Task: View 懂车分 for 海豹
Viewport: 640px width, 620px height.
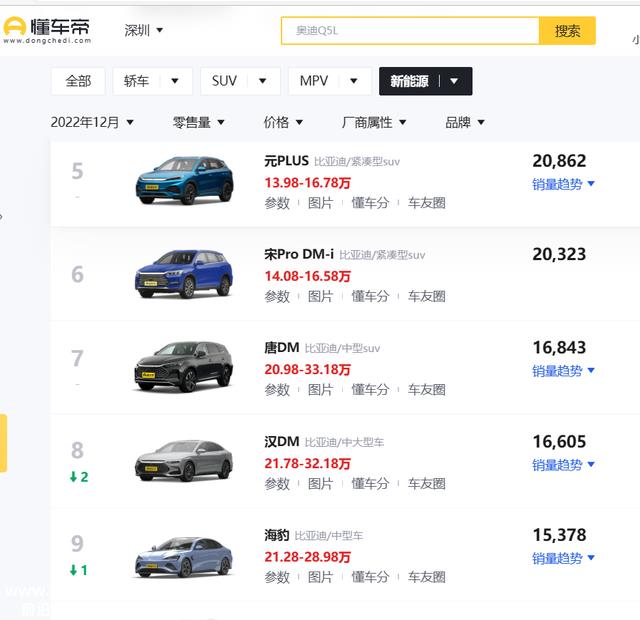Action: (x=370, y=577)
